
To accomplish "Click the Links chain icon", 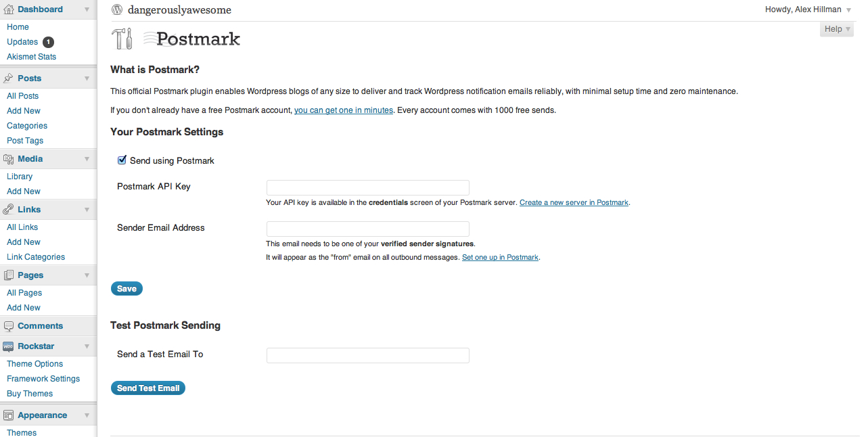I will click(x=9, y=210).
